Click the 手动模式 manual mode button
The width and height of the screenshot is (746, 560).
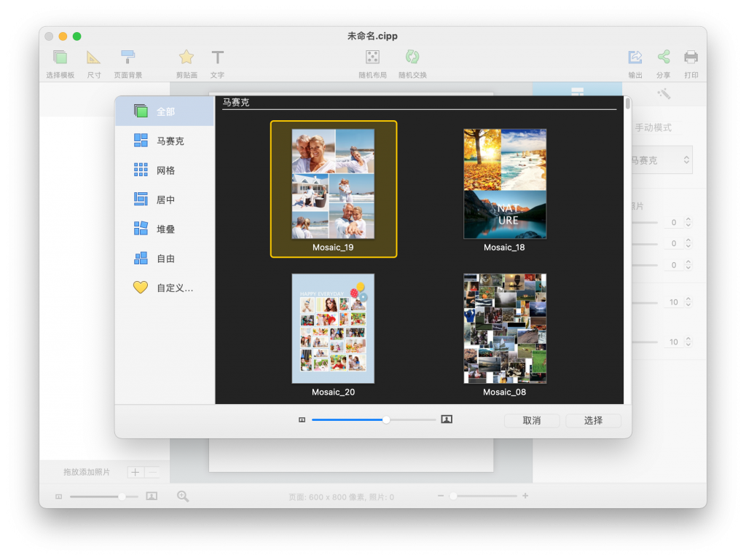tap(653, 127)
